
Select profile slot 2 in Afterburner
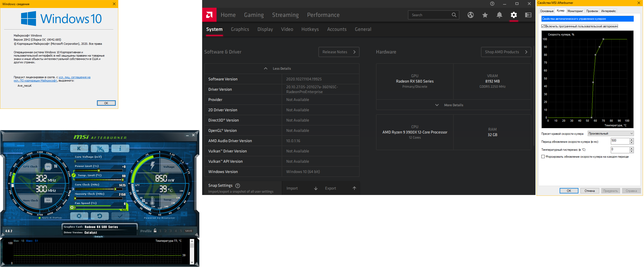coord(165,231)
